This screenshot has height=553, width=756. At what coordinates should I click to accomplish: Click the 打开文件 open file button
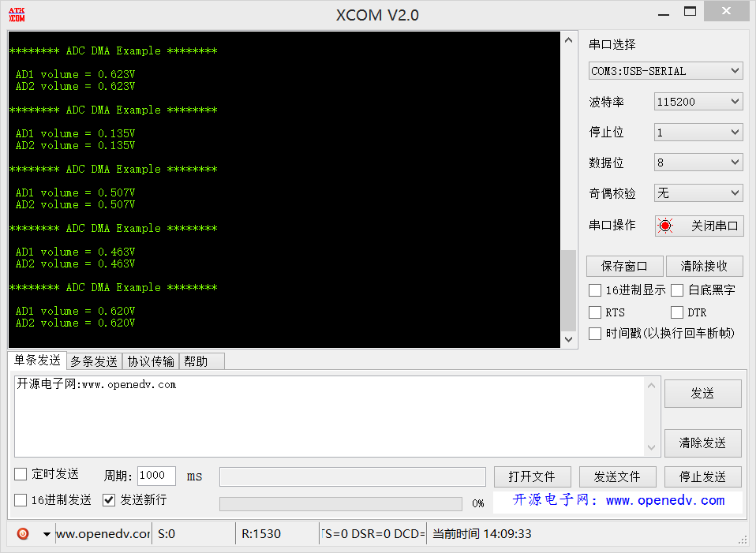[x=533, y=476]
